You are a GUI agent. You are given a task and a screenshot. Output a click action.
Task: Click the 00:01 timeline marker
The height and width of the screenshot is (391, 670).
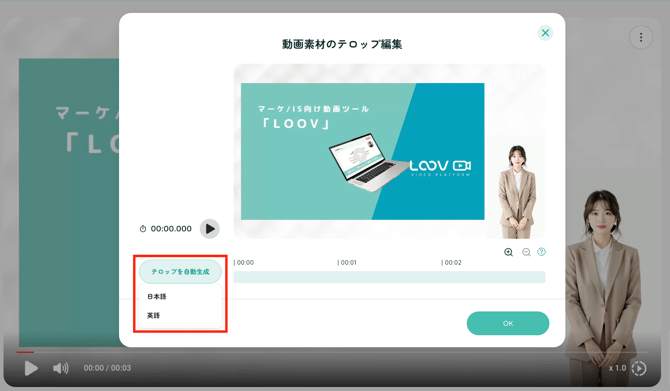click(x=347, y=262)
